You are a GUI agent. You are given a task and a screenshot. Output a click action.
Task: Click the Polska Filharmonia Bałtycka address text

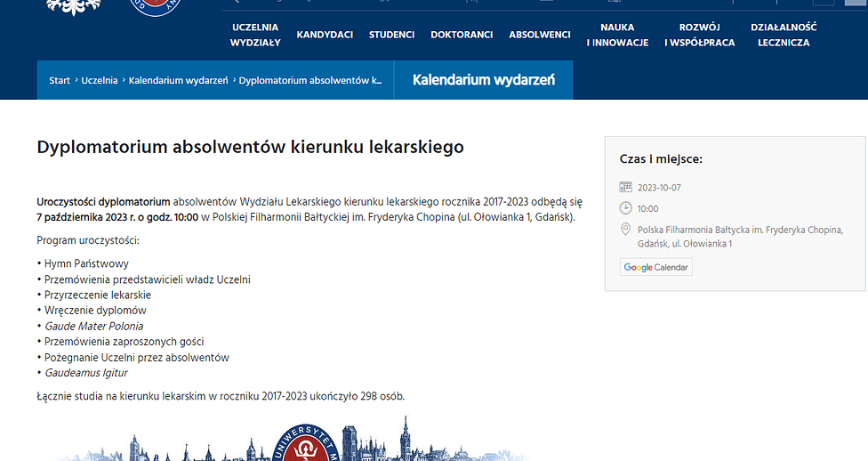click(740, 237)
